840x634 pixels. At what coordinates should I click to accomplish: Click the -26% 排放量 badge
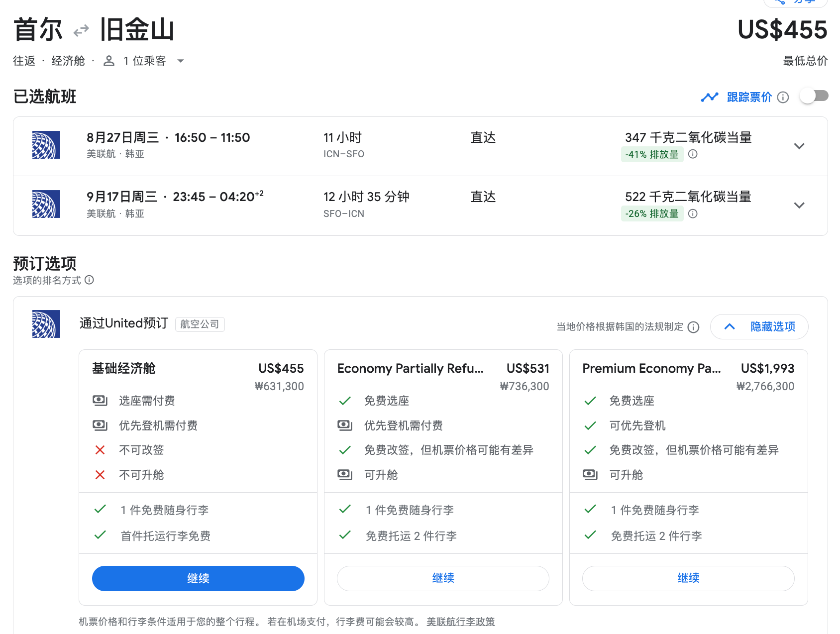coord(652,213)
